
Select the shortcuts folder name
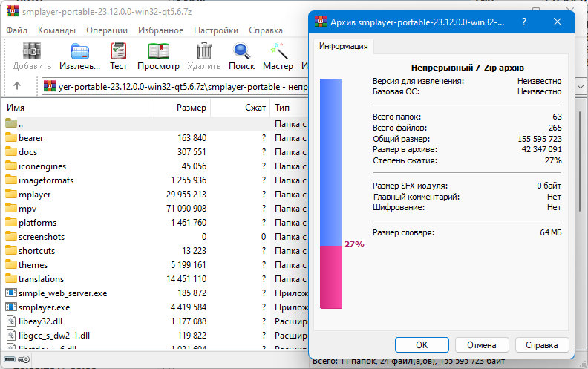(37, 250)
